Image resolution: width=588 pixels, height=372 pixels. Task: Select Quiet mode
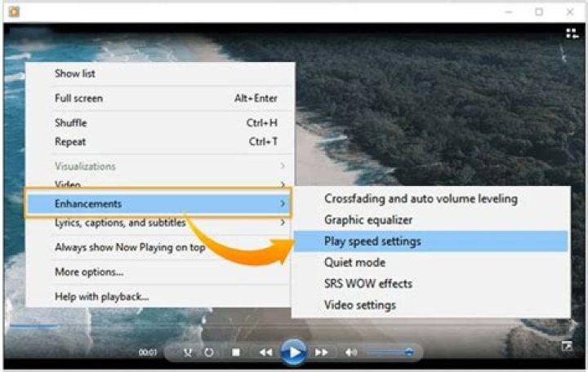point(431,262)
